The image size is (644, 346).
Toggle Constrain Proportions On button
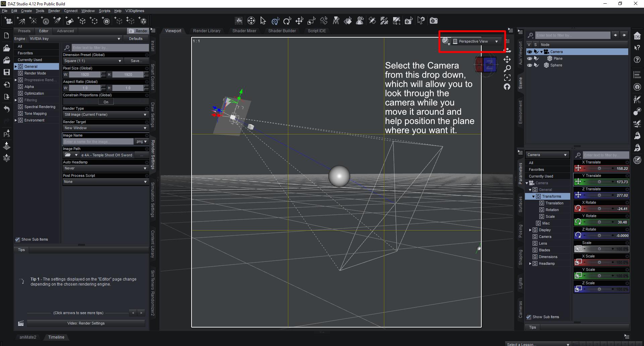pyautogui.click(x=106, y=102)
